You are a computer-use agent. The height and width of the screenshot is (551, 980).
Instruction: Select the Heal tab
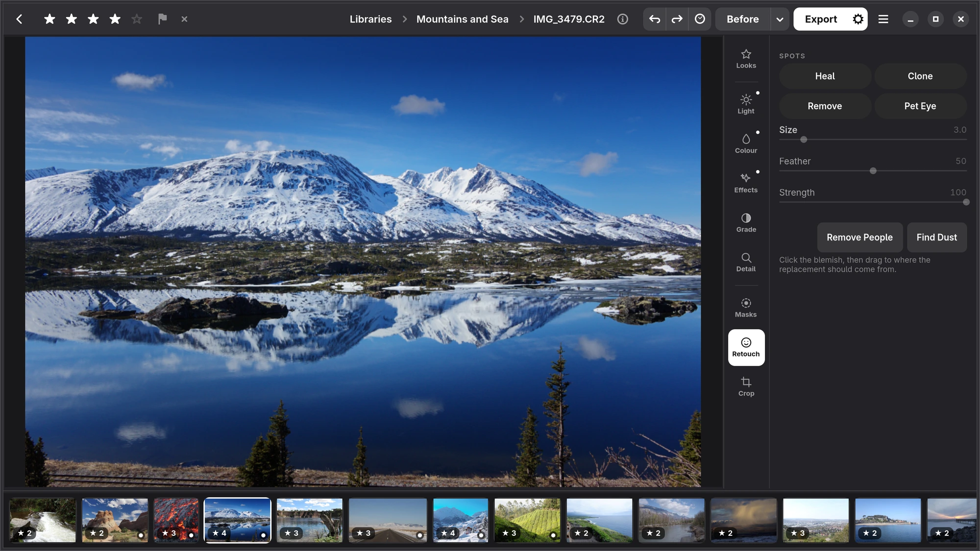click(825, 76)
